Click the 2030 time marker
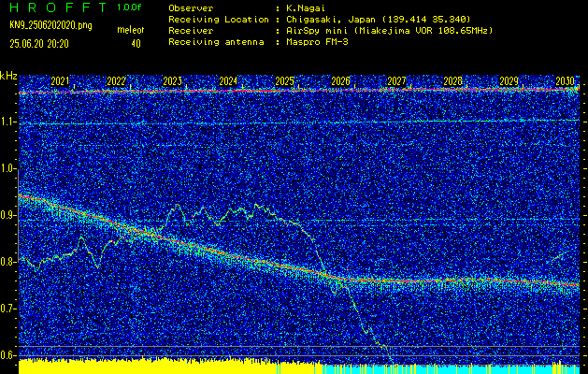588x374 pixels. (x=566, y=81)
